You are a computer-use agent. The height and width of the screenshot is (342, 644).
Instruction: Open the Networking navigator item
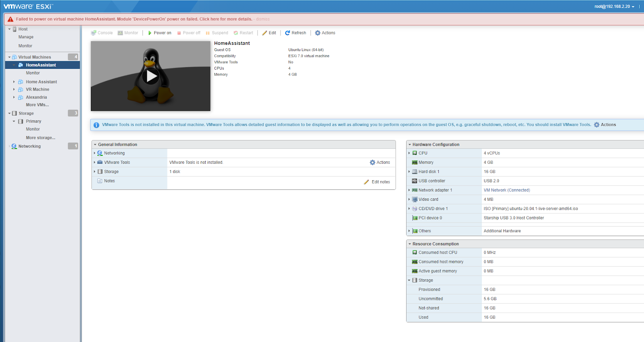29,146
